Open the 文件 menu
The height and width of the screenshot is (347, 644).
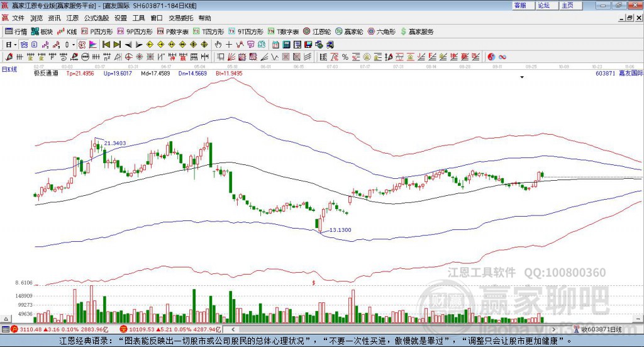(x=18, y=18)
